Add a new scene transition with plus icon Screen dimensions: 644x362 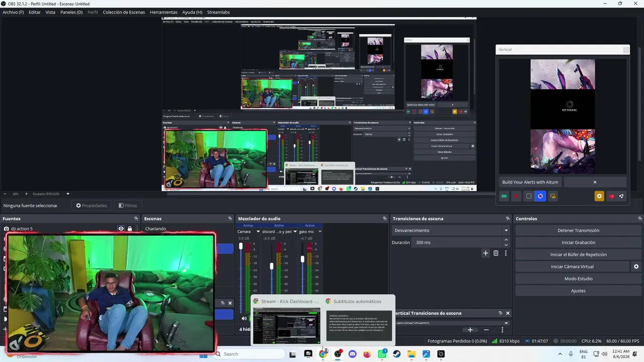[486, 253]
